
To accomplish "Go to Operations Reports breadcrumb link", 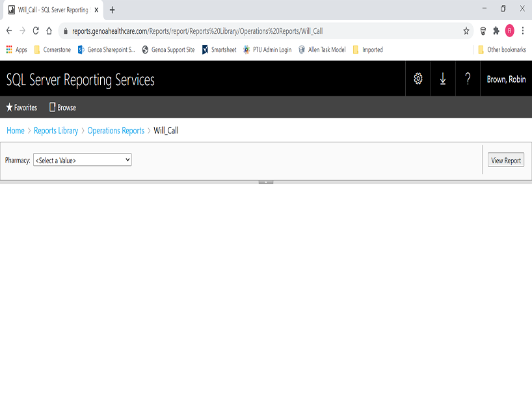I will (x=116, y=131).
